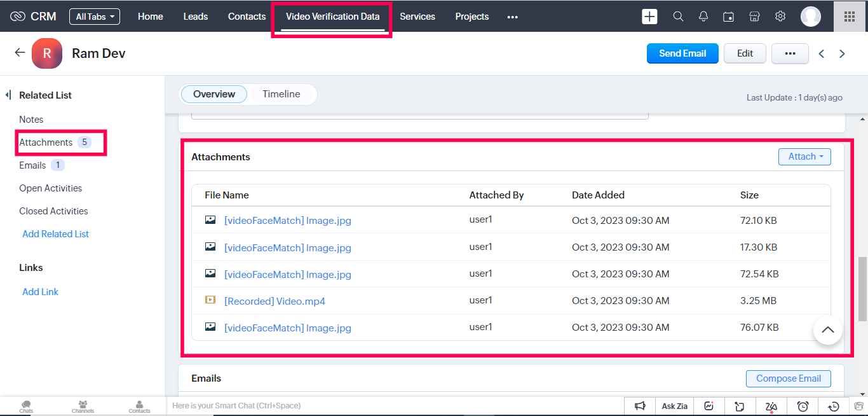Open the Attach dropdown menu
The width and height of the screenshot is (868, 416).
tap(804, 156)
